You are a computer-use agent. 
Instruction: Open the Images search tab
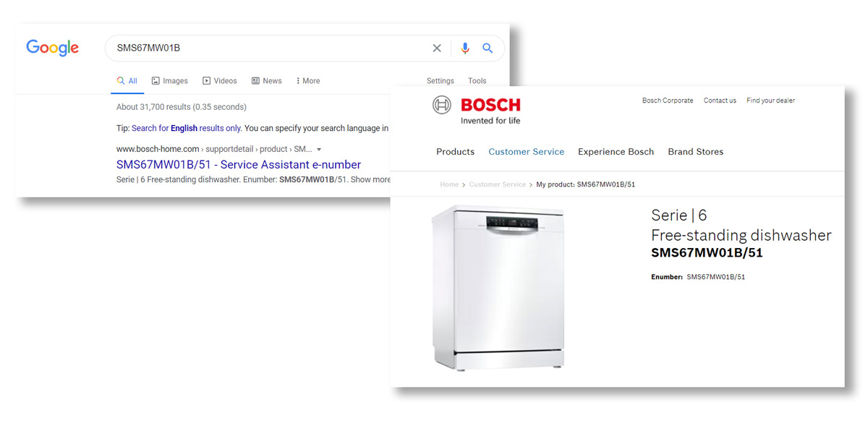[x=169, y=81]
